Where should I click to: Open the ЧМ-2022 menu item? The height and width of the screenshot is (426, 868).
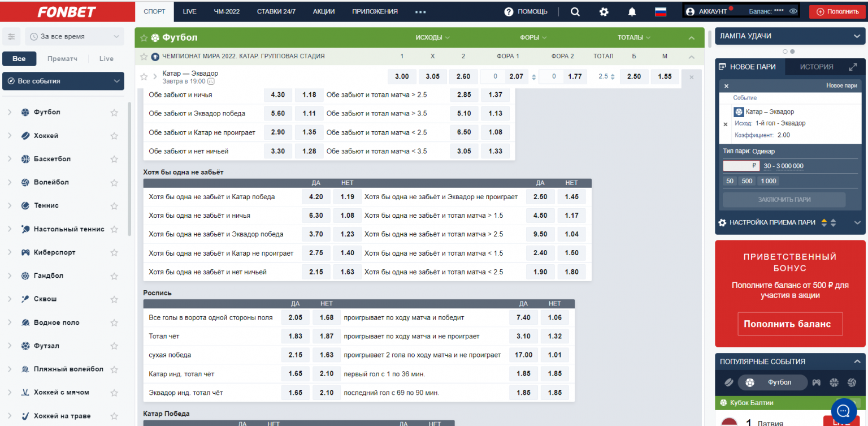click(227, 11)
